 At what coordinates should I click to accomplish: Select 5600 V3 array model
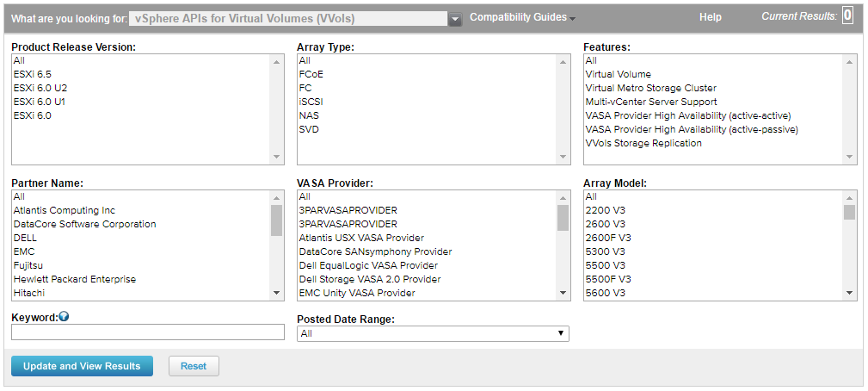(713, 293)
